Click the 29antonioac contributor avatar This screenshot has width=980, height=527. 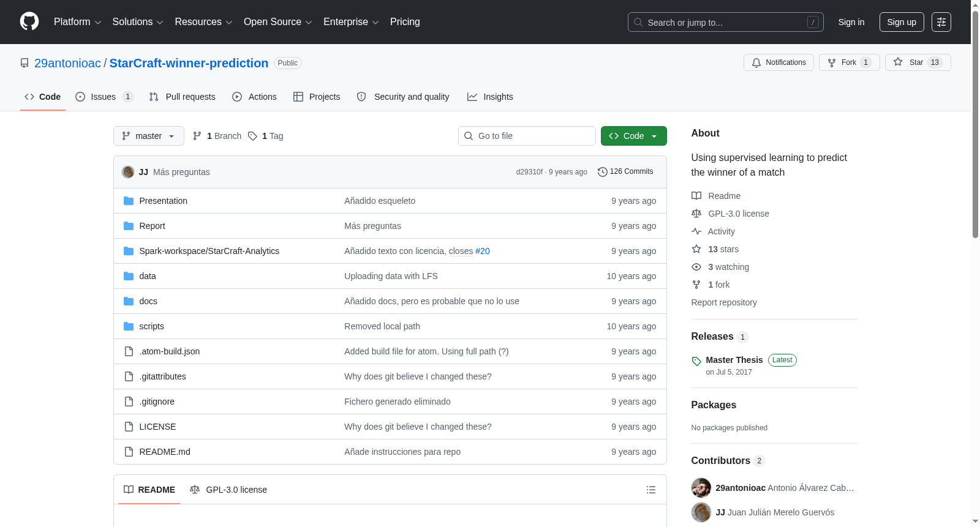coord(701,488)
